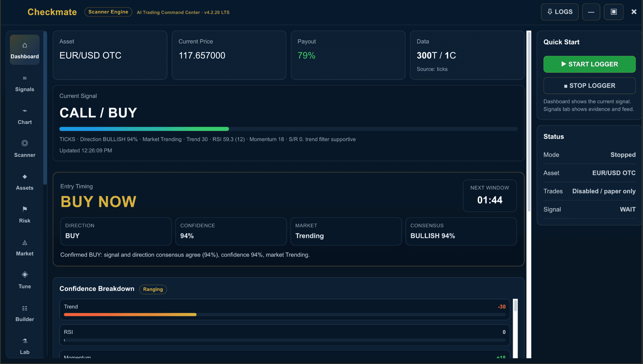Image resolution: width=643 pixels, height=364 pixels.
Task: Open Lab via its flask icon
Action: pos(25,341)
